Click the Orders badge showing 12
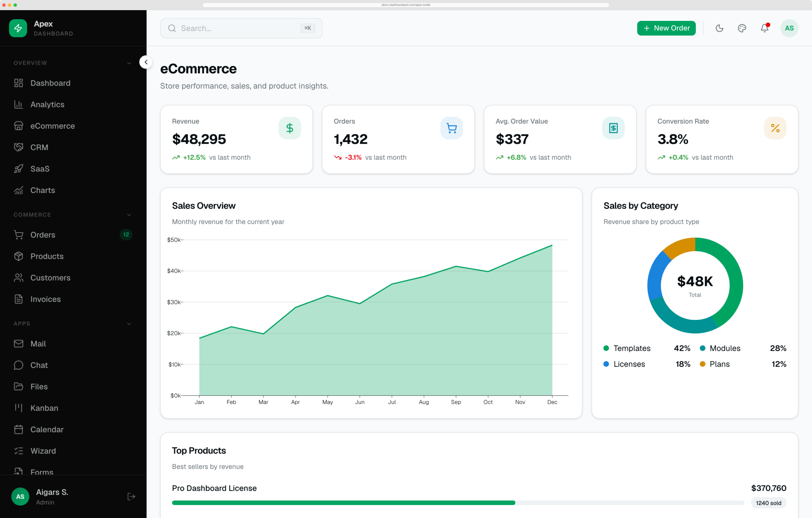 pyautogui.click(x=126, y=235)
